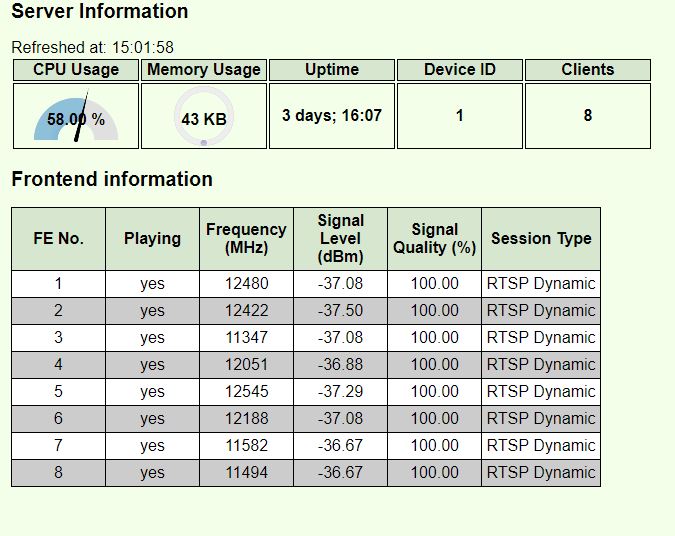Click the Signal Quality (%) header
The height and width of the screenshot is (536, 675).
click(x=434, y=239)
